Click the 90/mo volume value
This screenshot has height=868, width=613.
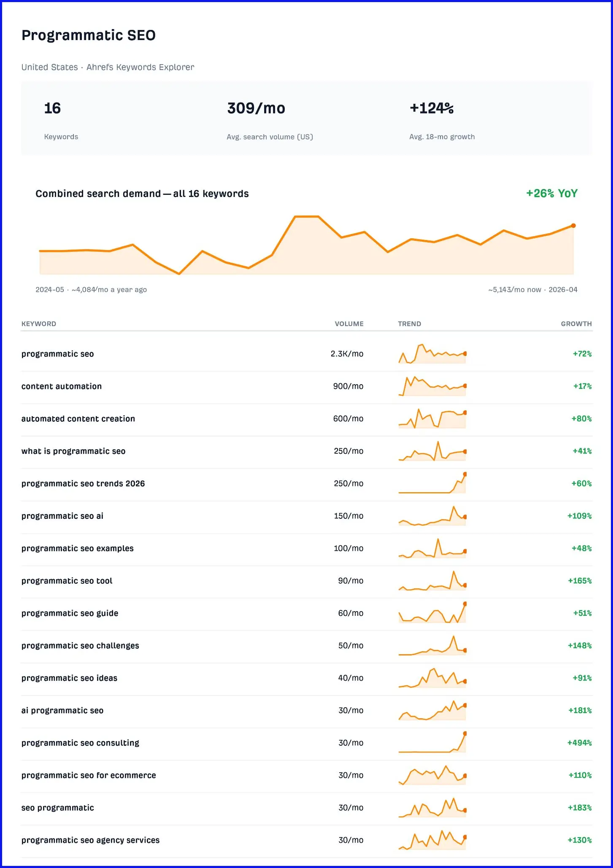point(351,581)
